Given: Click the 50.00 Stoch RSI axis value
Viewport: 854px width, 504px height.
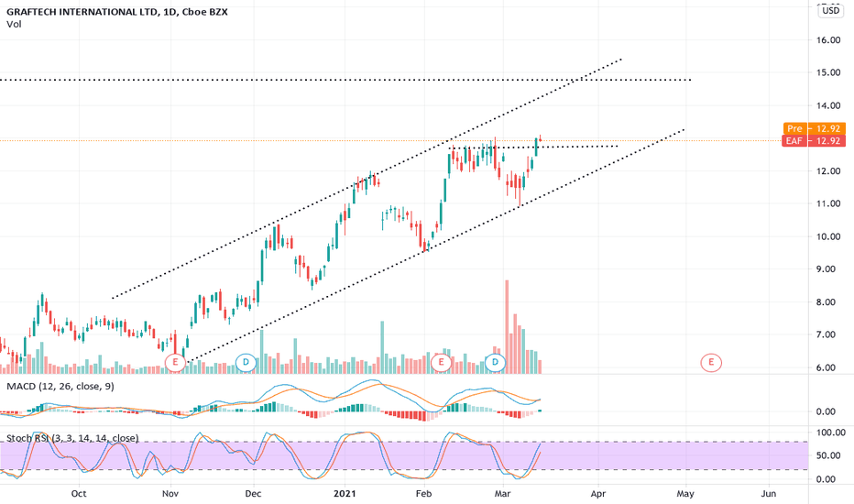Looking at the screenshot, I should pos(827,455).
